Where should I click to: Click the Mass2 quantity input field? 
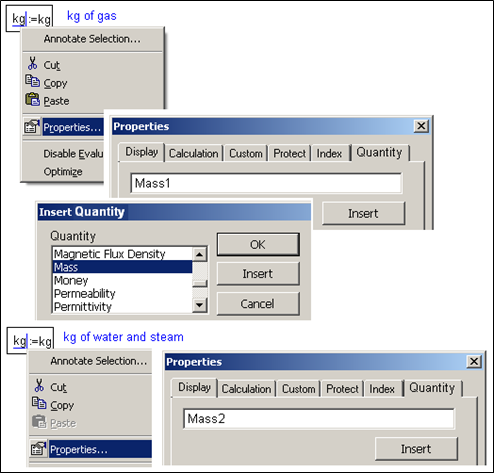tap(319, 418)
